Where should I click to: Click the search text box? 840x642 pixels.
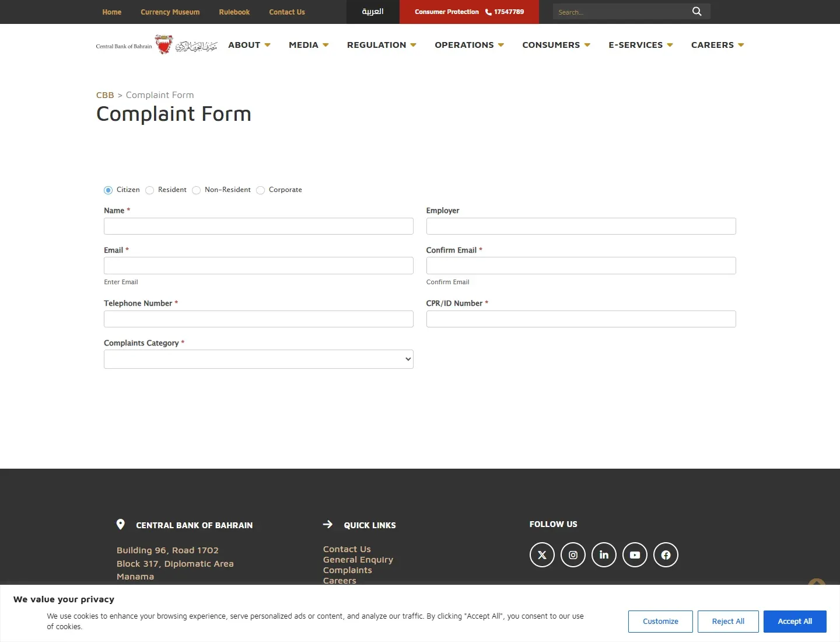tap(621, 12)
